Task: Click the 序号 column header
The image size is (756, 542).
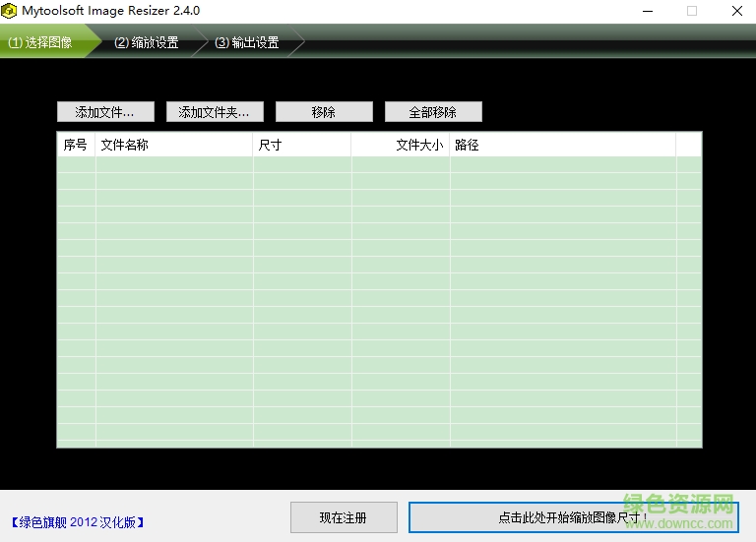Action: [76, 145]
